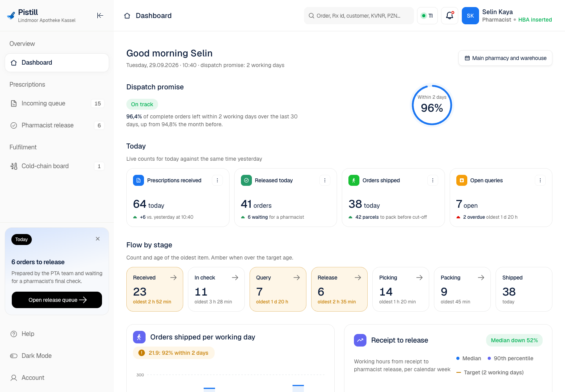Image resolution: width=565 pixels, height=392 pixels.
Task: Open the Cold-chain board
Action: (57, 166)
